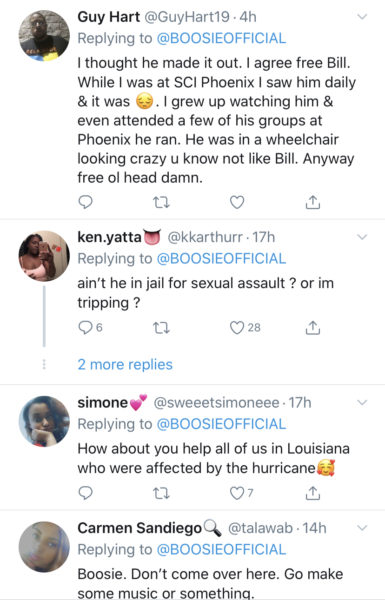Share ken.yatta's tweet
Screen dimensions: 385x600
click(313, 328)
